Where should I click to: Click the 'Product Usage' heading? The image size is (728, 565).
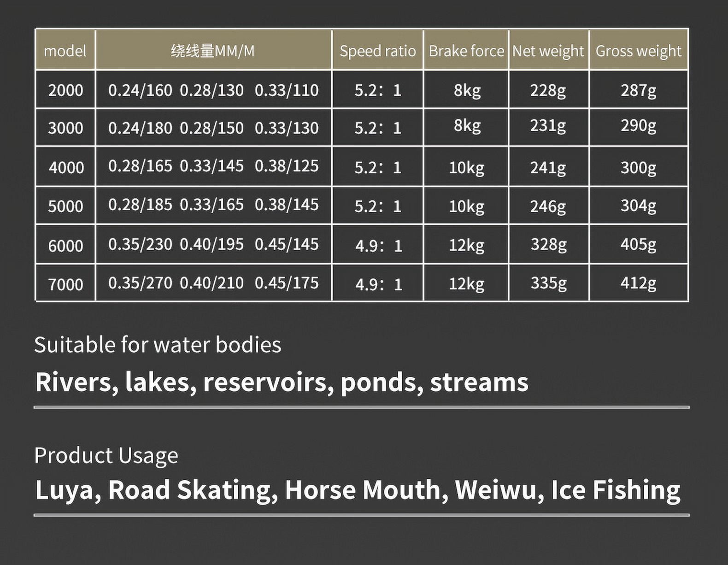[x=106, y=456]
